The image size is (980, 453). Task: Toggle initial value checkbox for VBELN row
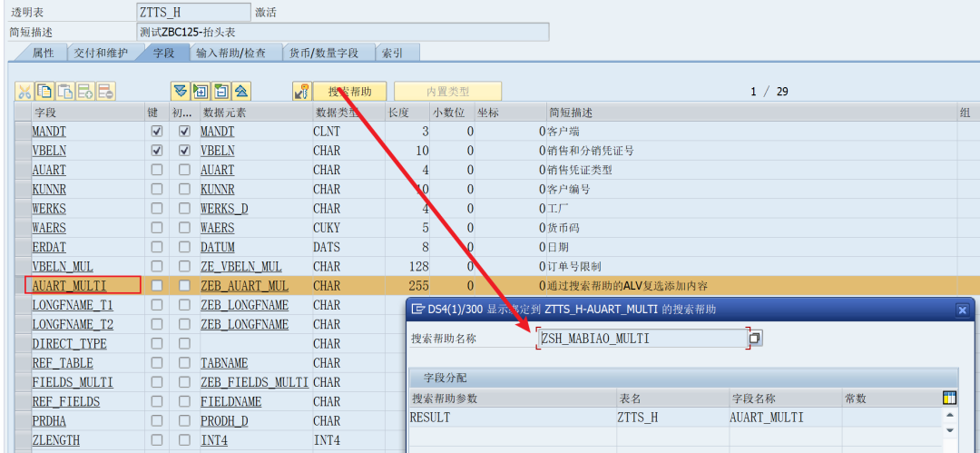(x=184, y=151)
